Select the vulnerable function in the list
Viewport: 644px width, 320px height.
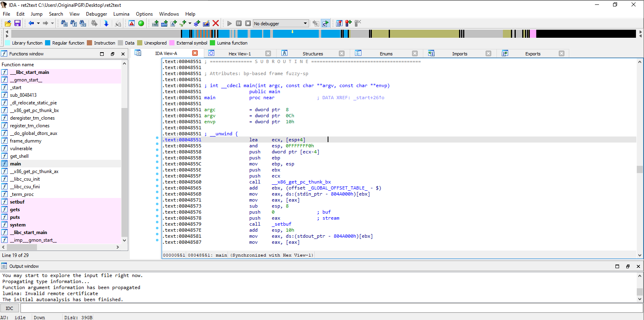(x=21, y=149)
